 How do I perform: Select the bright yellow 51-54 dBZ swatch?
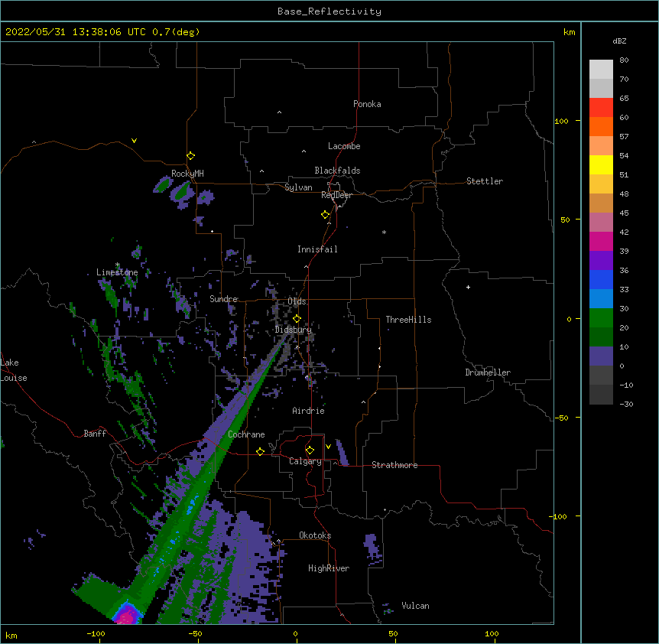click(601, 164)
